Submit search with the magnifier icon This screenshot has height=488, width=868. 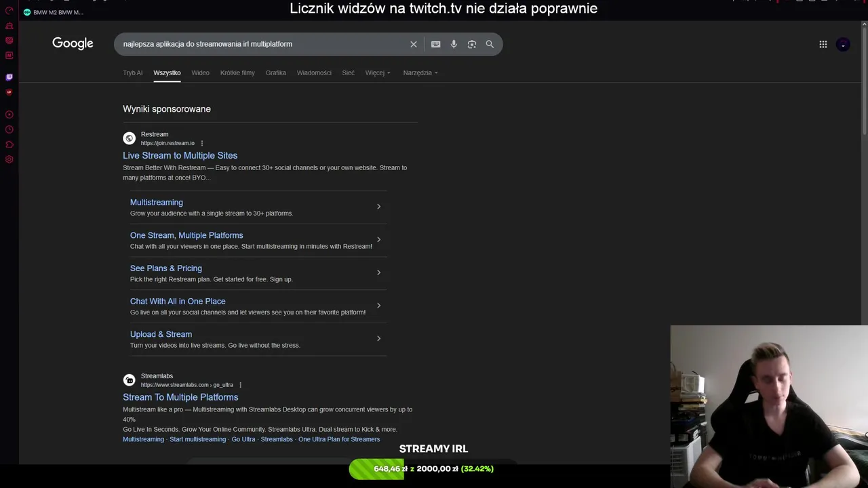click(490, 44)
